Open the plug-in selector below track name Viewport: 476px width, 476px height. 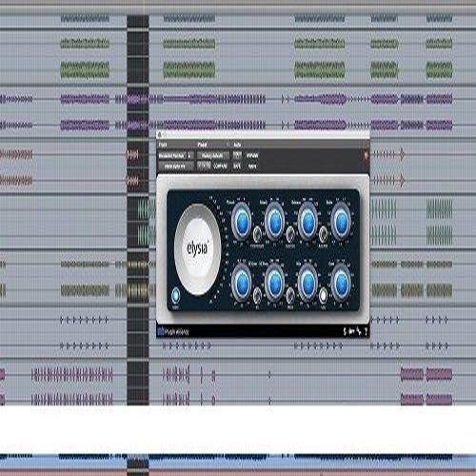[x=176, y=166]
